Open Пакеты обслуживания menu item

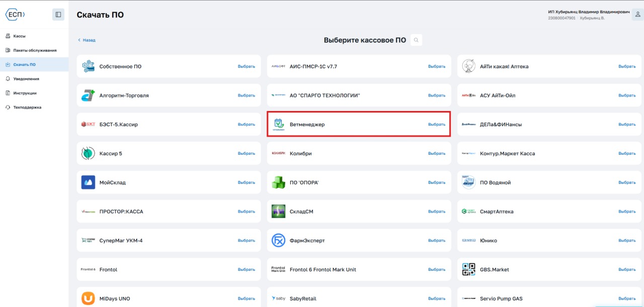click(34, 50)
